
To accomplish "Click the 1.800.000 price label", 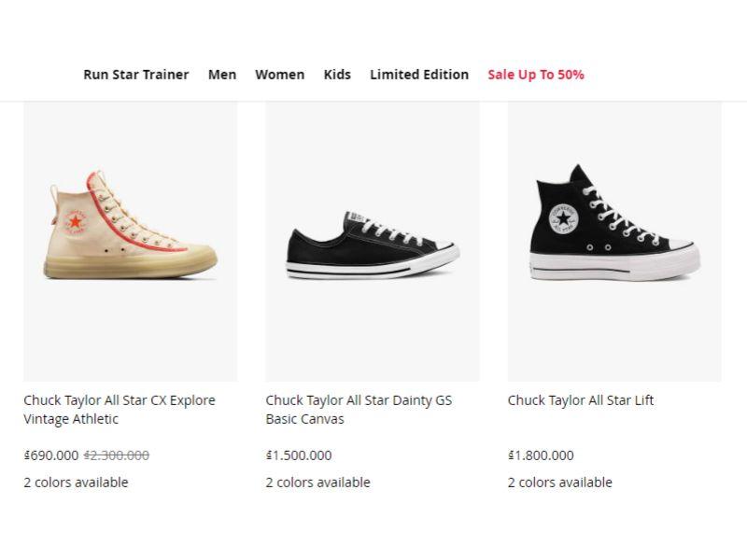I will click(541, 455).
